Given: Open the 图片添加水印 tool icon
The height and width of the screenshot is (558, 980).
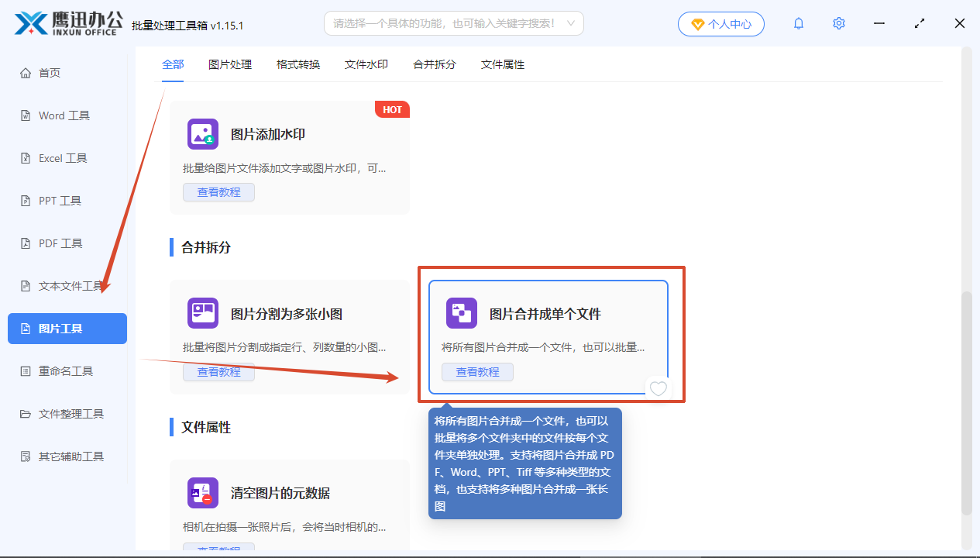Looking at the screenshot, I should [x=203, y=134].
